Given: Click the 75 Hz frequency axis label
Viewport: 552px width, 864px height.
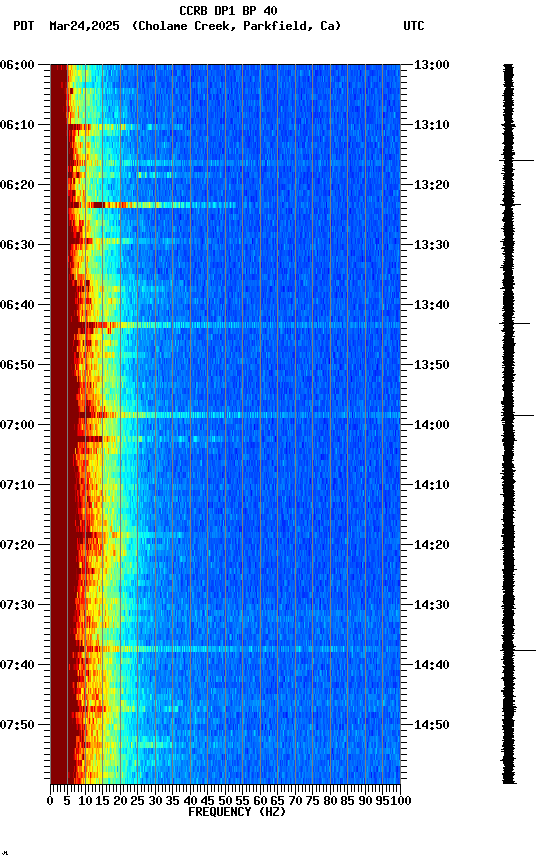Looking at the screenshot, I should point(312,801).
